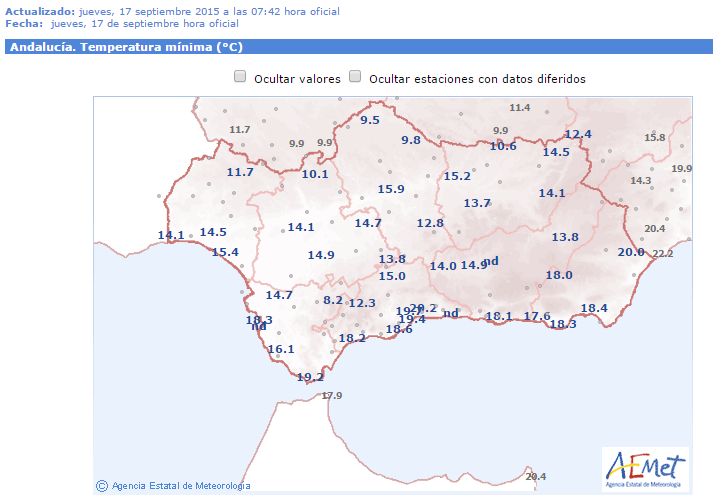Select the 9.5 station value on the map

[x=370, y=120]
